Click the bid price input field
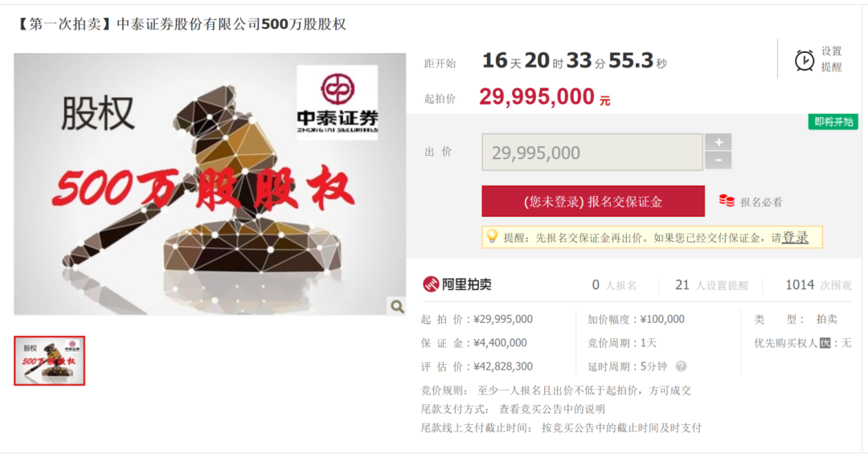 pyautogui.click(x=592, y=152)
